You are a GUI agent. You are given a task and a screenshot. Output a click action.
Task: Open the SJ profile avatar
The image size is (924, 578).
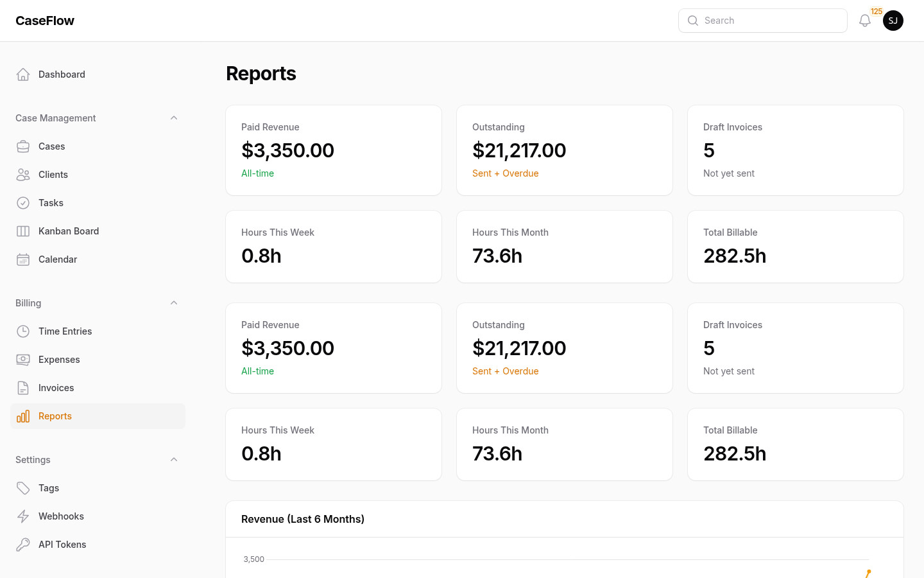893,20
